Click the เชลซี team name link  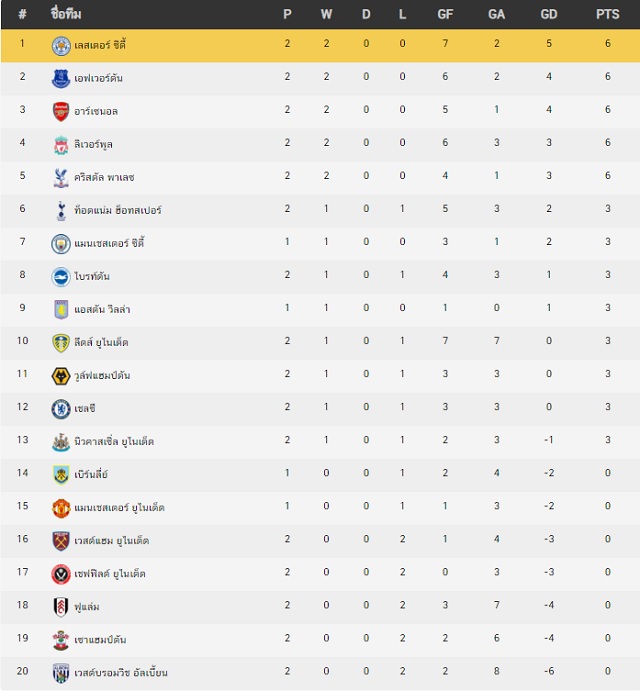85,409
